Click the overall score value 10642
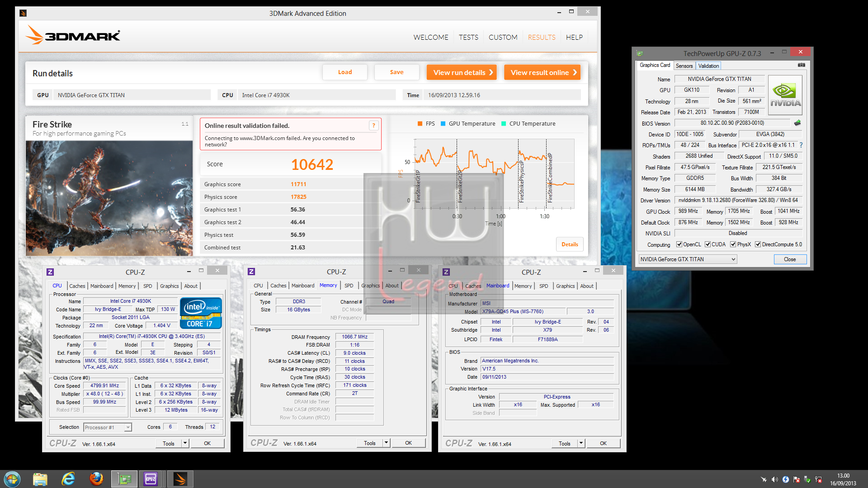 [312, 164]
